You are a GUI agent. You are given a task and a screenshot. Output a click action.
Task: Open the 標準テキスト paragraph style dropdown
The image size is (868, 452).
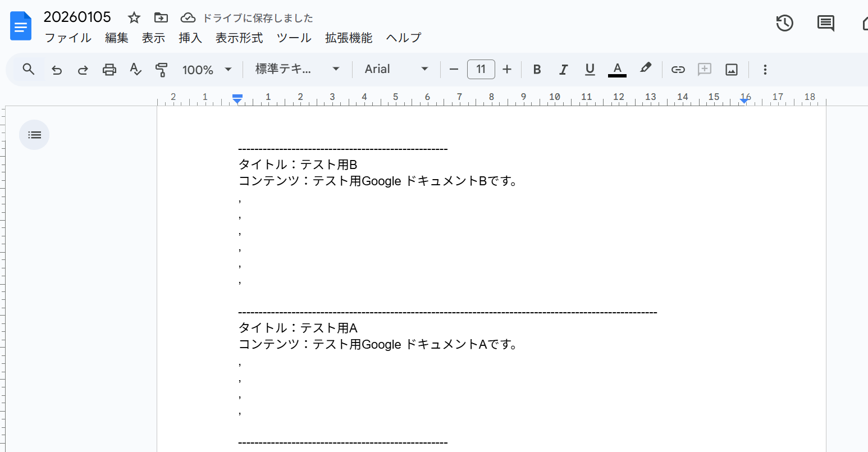[x=297, y=69]
